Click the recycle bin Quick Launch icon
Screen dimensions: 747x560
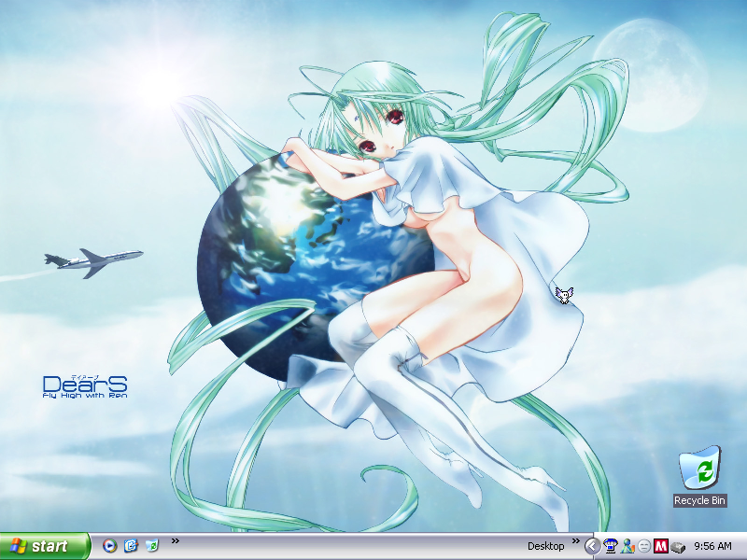click(152, 545)
